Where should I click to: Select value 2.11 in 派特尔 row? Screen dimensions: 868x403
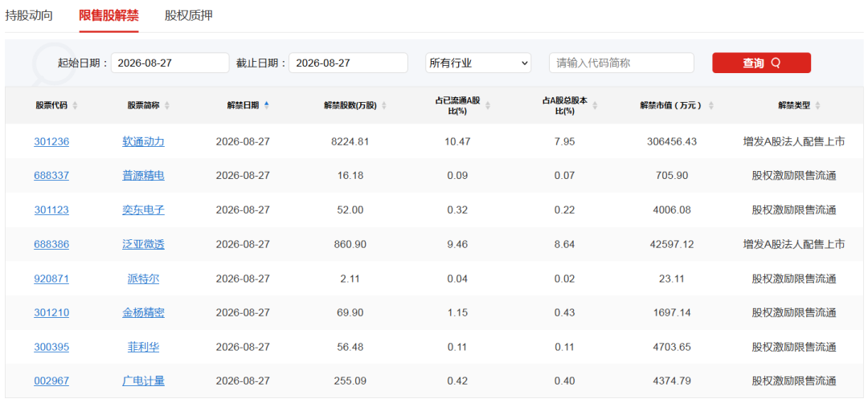pos(350,279)
